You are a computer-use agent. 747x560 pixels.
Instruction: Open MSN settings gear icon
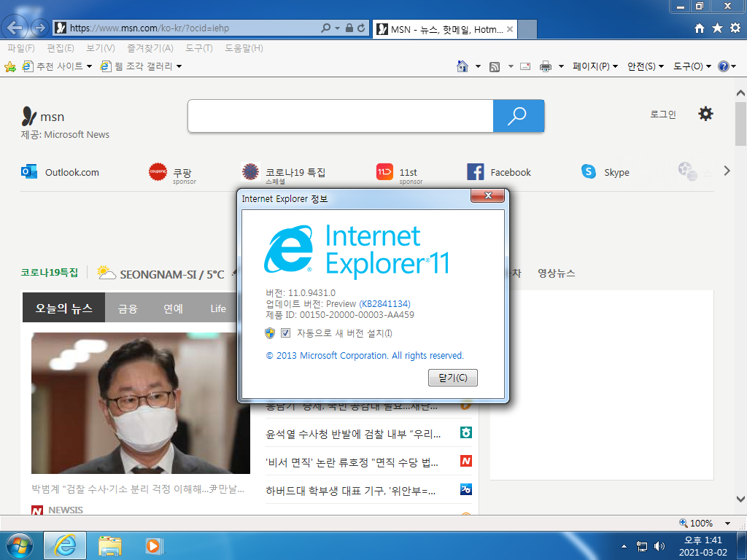click(x=705, y=114)
